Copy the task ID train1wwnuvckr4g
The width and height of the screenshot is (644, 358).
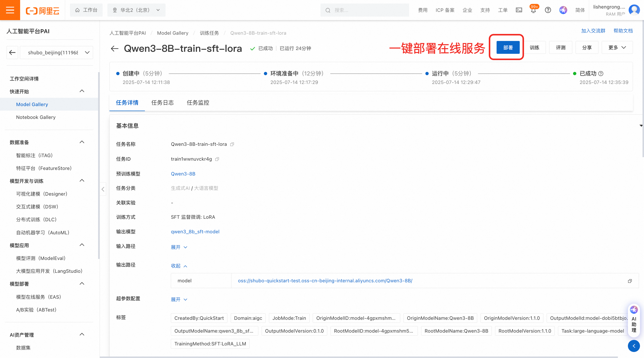[x=217, y=159]
